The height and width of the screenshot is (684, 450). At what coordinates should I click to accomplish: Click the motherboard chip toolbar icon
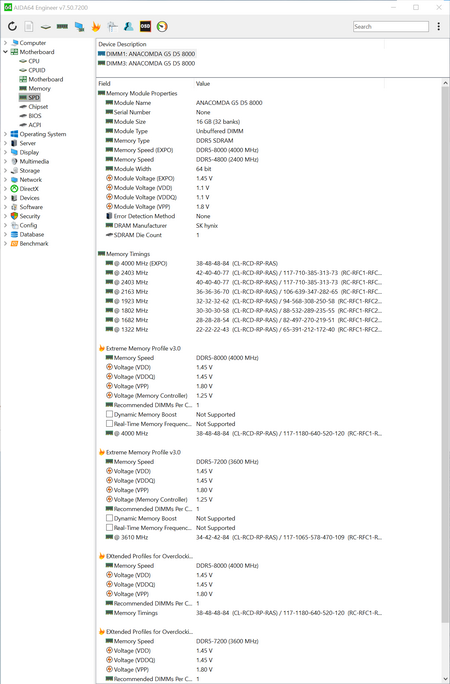pos(45,27)
